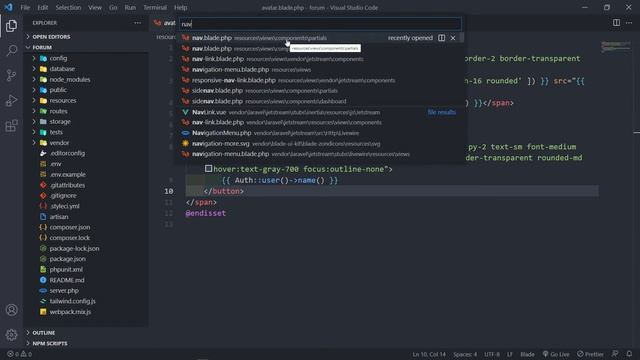This screenshot has width=640, height=360.
Task: Open README.md file
Action: click(86, 280)
